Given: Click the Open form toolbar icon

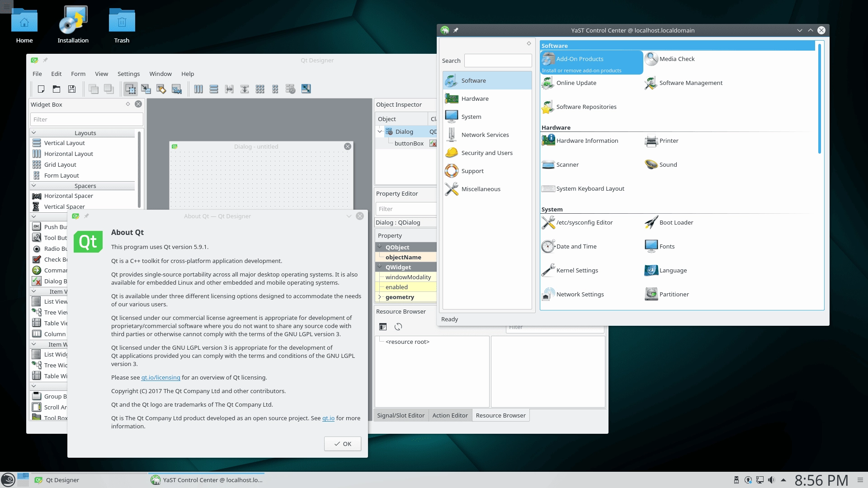Looking at the screenshot, I should (57, 89).
